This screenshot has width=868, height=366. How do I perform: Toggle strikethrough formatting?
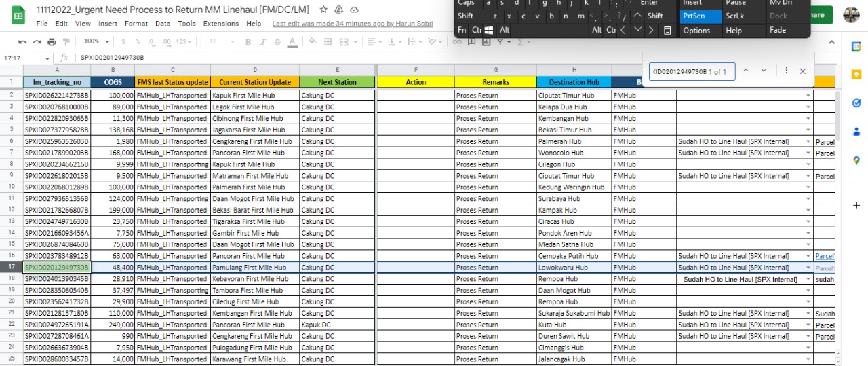[277, 42]
